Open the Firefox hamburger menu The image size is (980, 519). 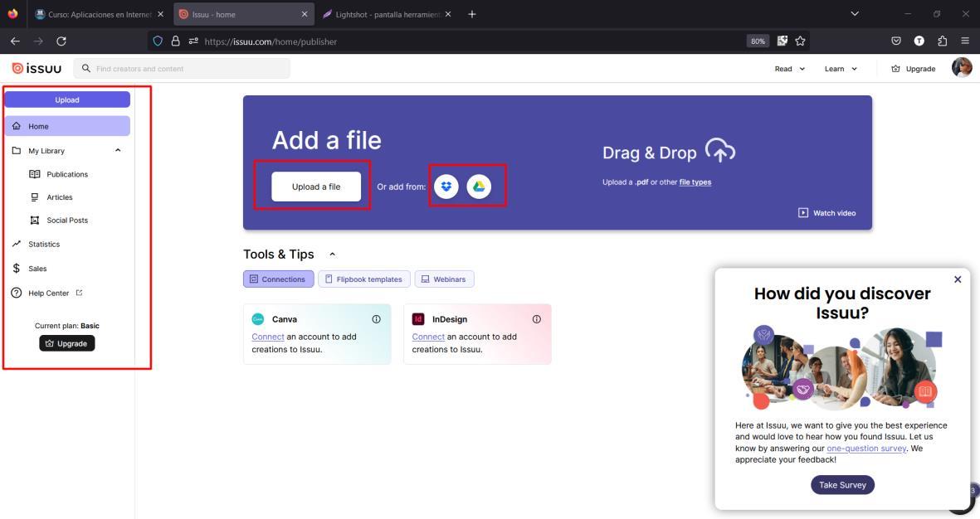965,41
